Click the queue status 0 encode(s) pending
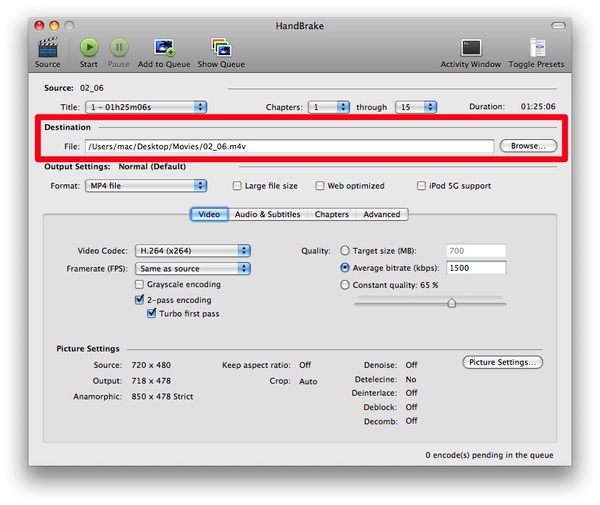Screen dimensions: 600x505 coord(489,455)
